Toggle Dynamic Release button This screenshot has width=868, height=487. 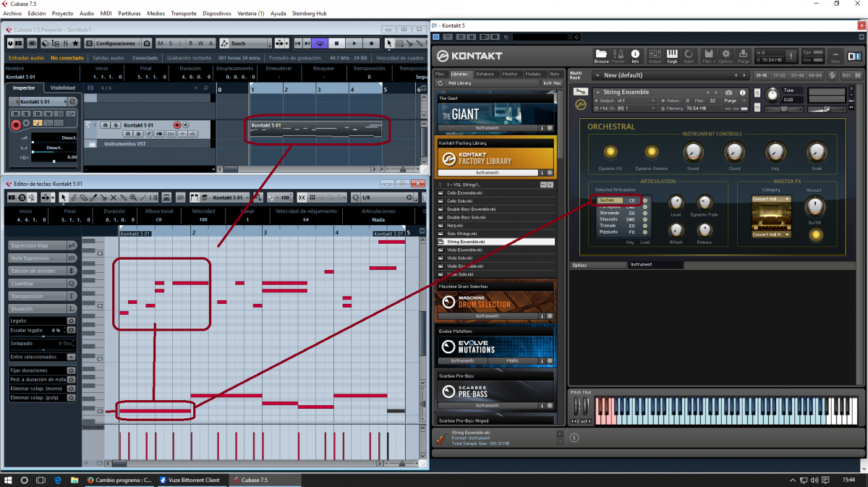(x=652, y=151)
